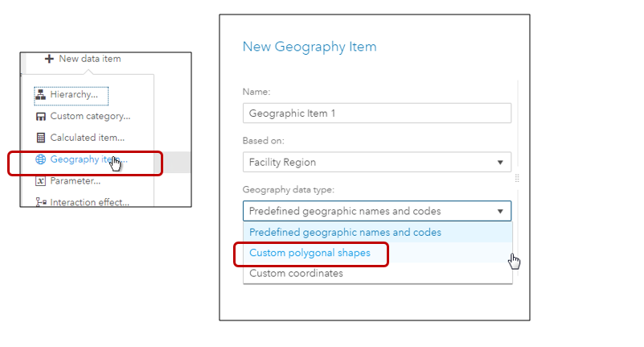The image size is (644, 347).
Task: Click the dialog's vertical scrollbar track
Action: point(517,123)
